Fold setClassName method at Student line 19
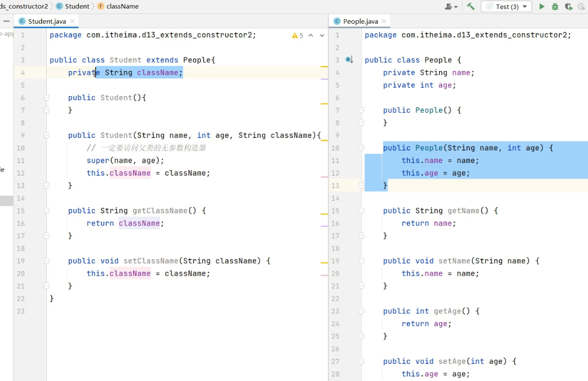Viewport: 588px width, 381px height. 46,261
